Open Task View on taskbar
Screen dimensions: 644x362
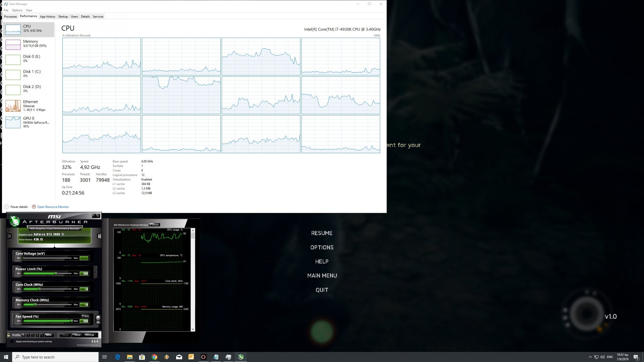point(105,357)
